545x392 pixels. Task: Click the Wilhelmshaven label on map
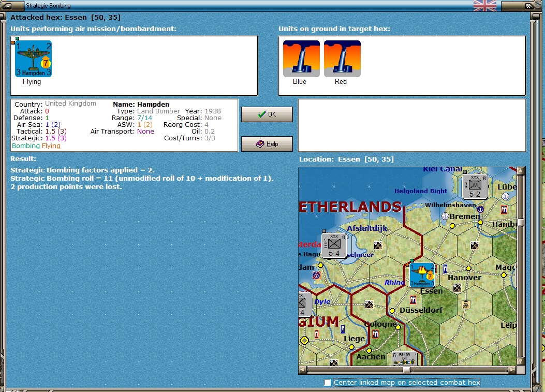coord(450,205)
